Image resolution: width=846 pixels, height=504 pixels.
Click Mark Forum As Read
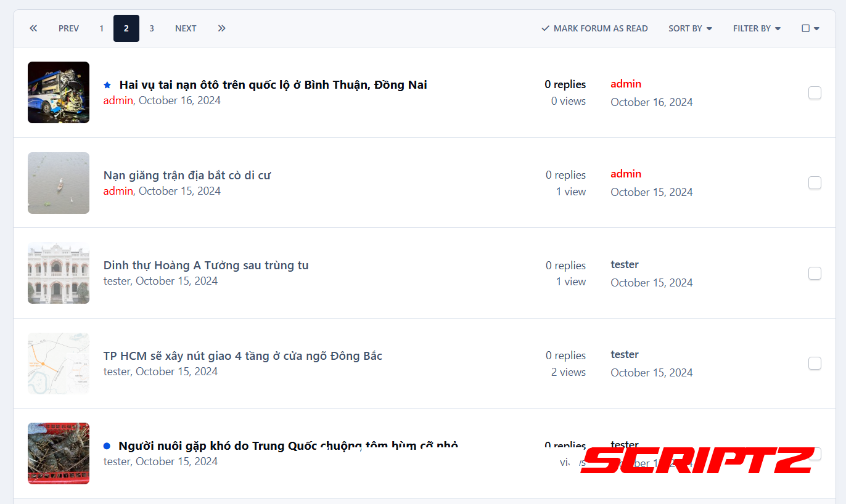[x=594, y=28]
